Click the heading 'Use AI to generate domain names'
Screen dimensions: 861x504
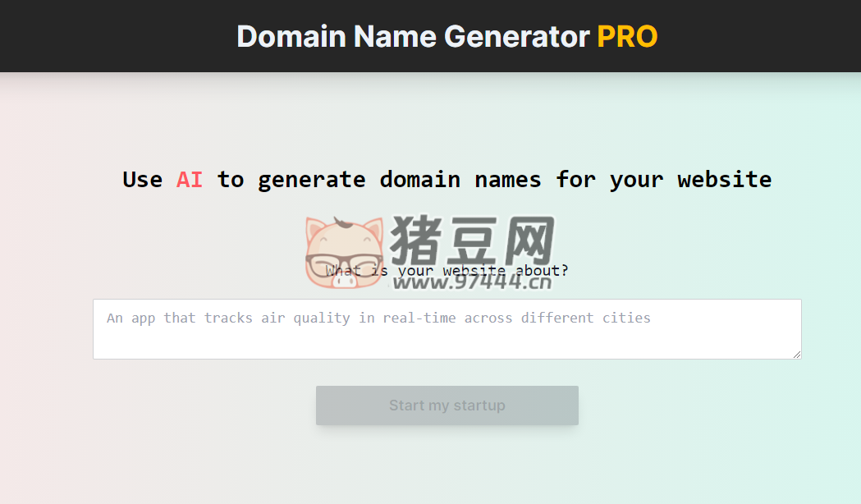[447, 179]
